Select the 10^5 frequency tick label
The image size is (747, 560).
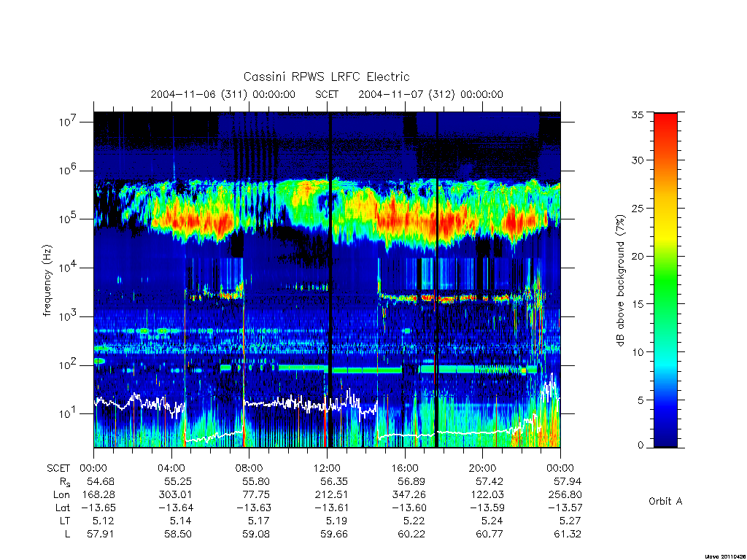pos(69,219)
